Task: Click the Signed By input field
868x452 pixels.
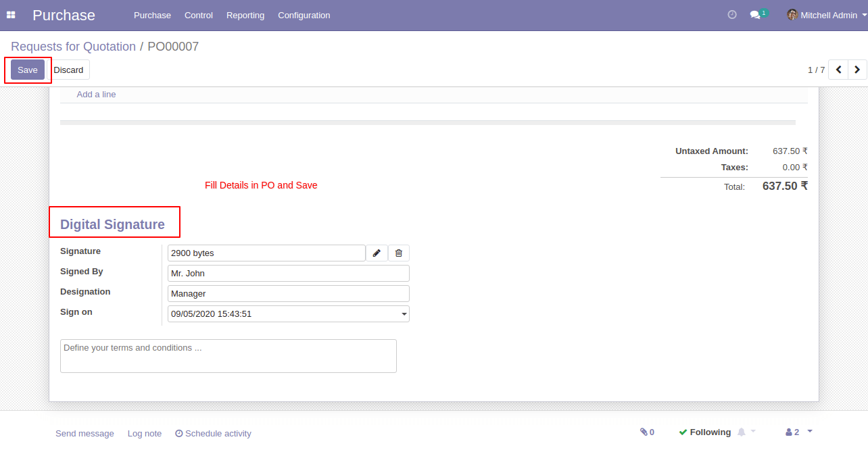Action: [x=288, y=273]
